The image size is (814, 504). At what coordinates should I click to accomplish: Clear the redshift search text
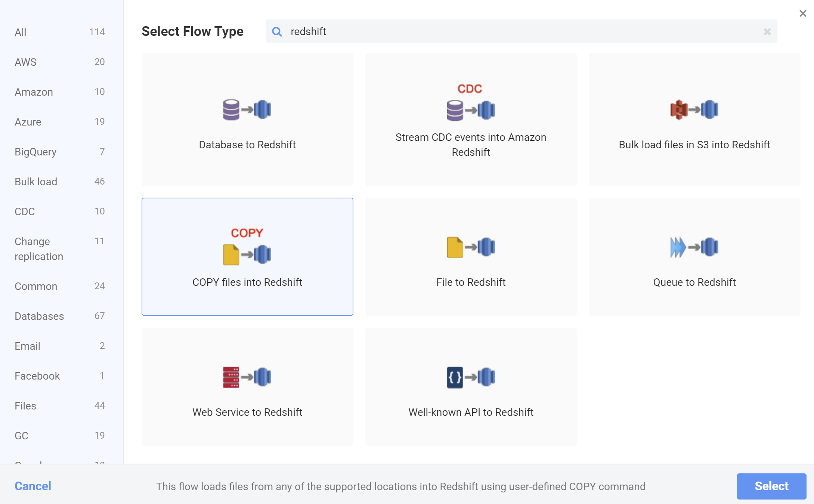tap(767, 32)
